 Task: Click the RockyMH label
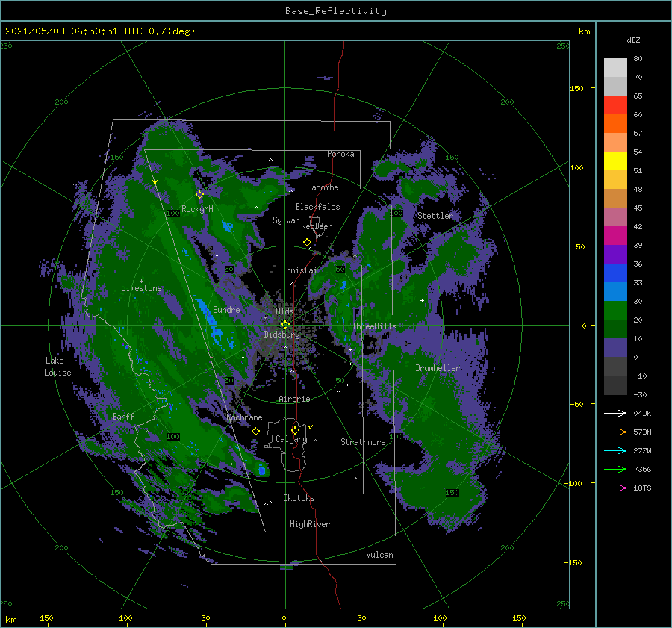197,209
